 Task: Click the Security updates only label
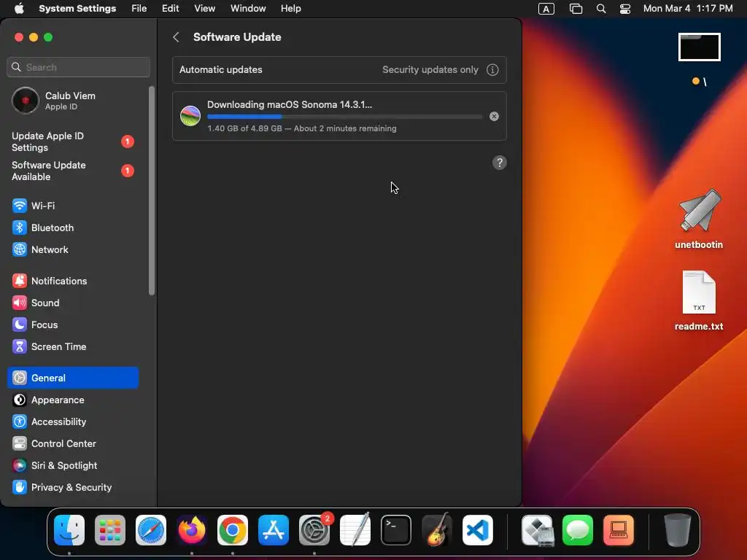pyautogui.click(x=430, y=69)
